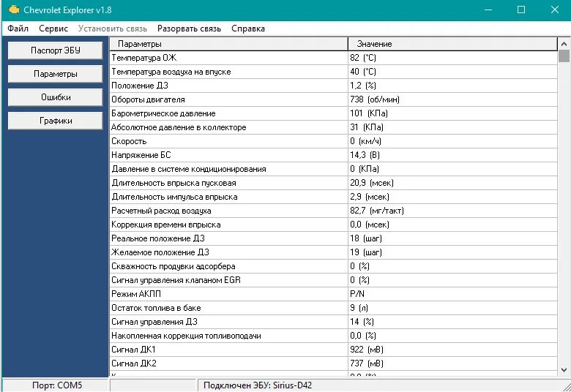Select Реальное положение ДЗ row
Viewport: 571px width, 392px height.
point(334,238)
